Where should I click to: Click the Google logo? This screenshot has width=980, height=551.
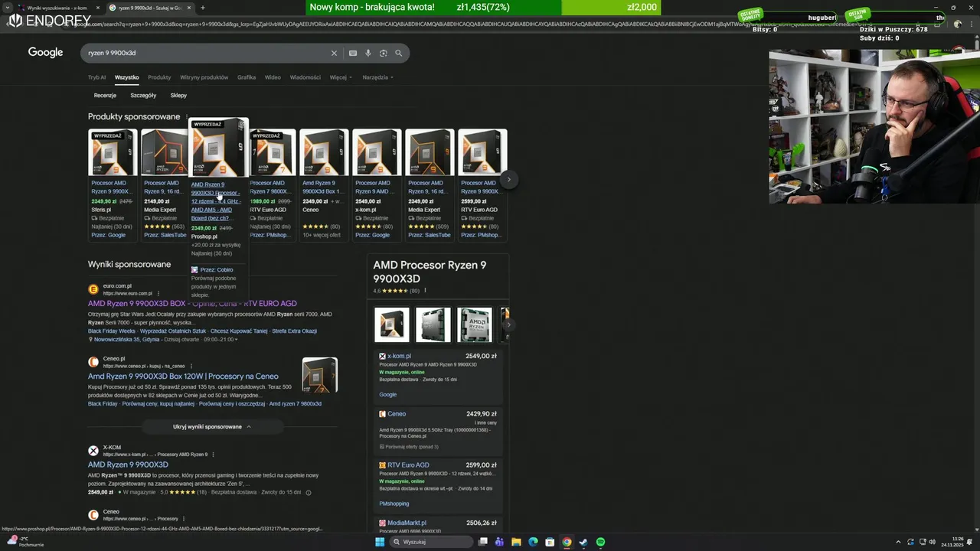point(45,53)
